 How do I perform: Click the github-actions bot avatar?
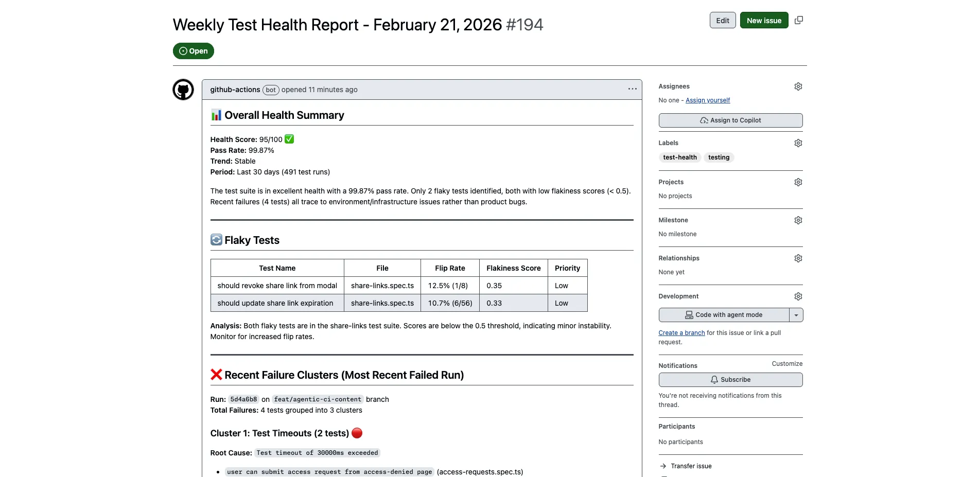click(183, 90)
